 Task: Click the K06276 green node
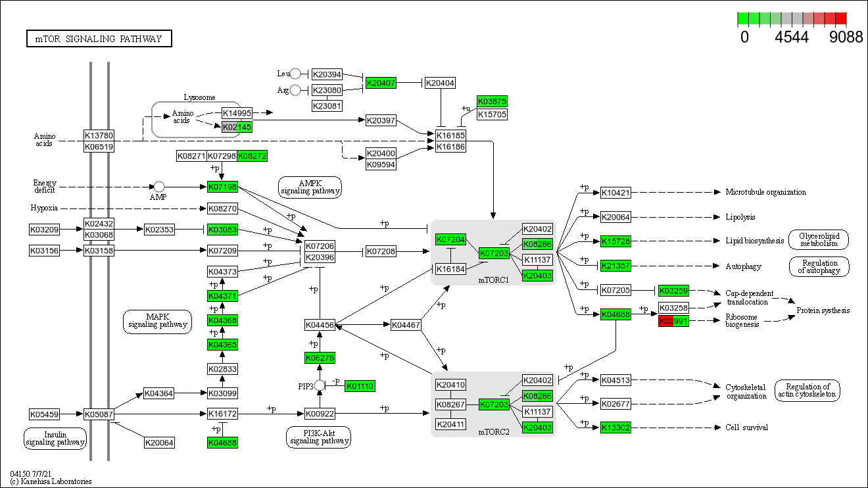pos(320,358)
